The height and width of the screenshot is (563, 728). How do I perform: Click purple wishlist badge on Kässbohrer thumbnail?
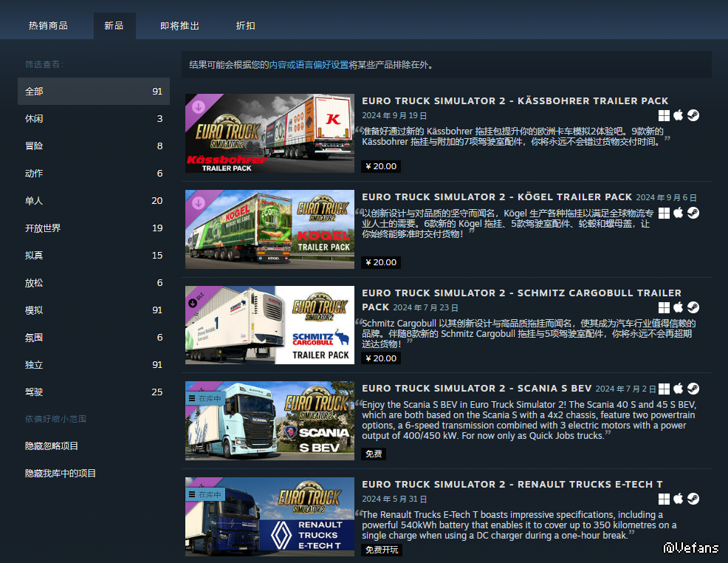coord(197,106)
